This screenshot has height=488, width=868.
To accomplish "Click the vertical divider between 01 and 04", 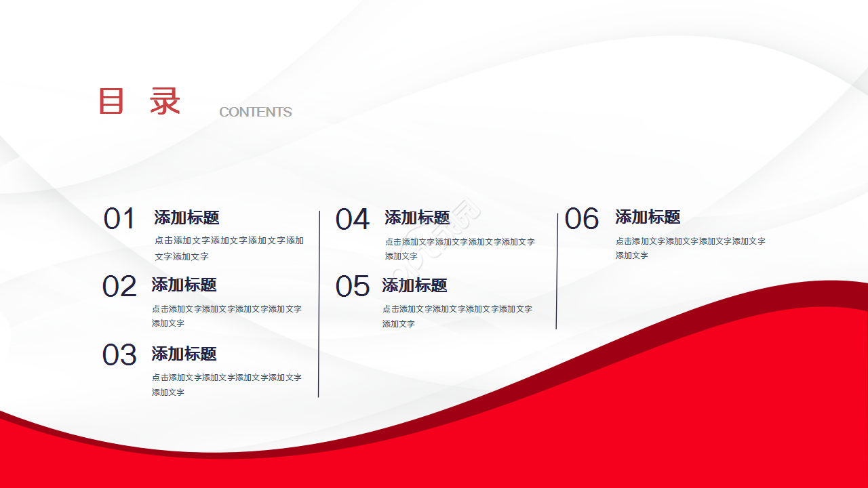I will coord(319,304).
